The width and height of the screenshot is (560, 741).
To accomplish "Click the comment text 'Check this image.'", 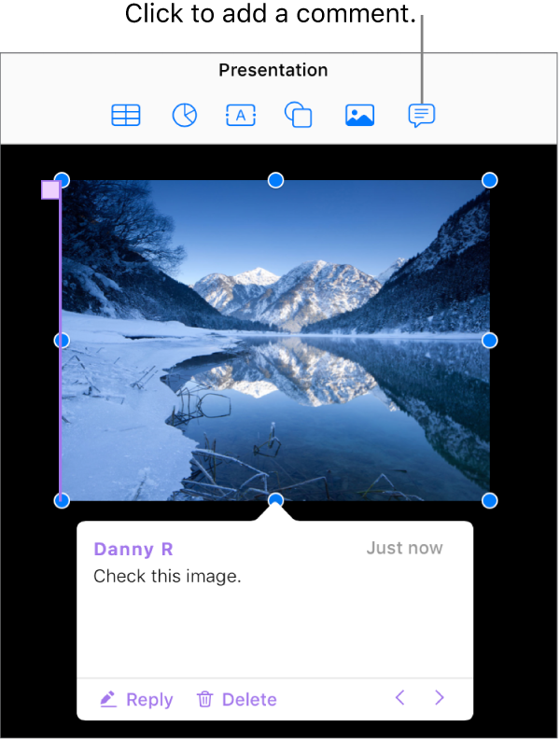I will coord(167,577).
